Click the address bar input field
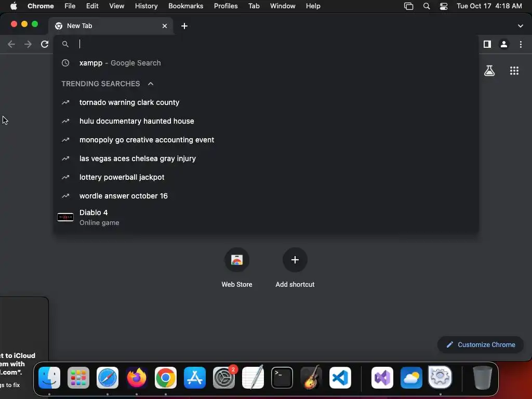532x399 pixels. pos(265,44)
